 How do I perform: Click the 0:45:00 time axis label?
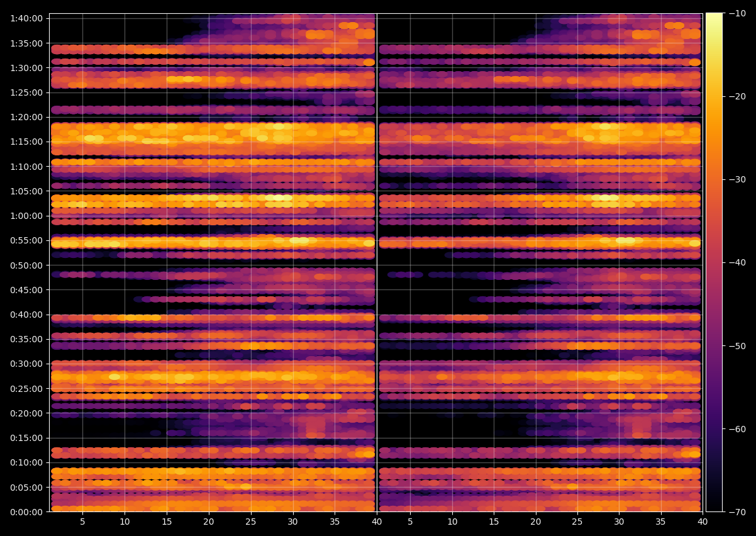point(26,290)
